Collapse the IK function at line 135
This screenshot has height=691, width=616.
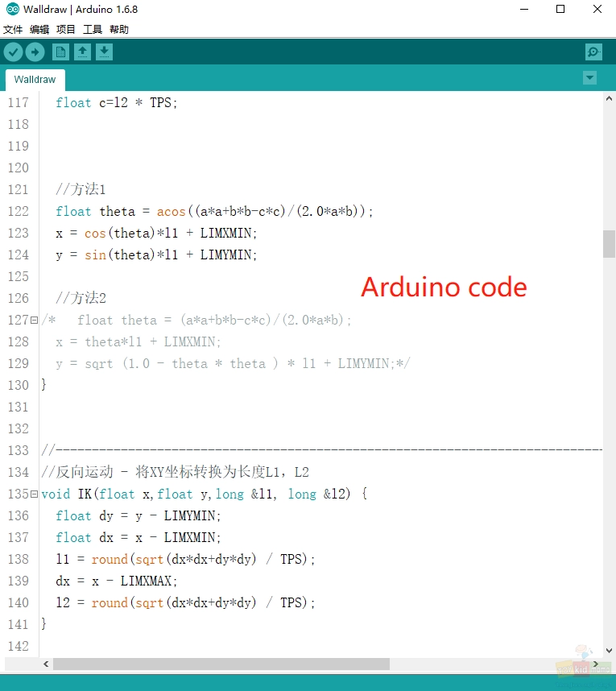pyautogui.click(x=35, y=494)
